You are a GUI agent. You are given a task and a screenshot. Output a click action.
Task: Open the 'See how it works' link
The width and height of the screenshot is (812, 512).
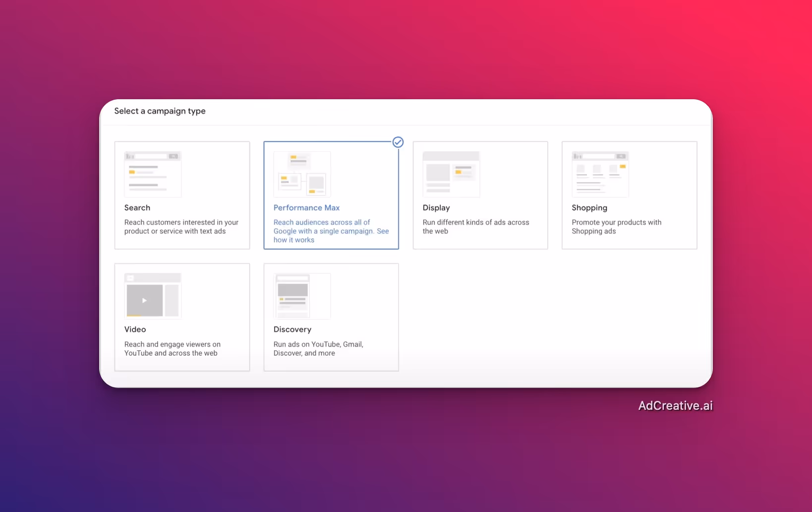pos(331,236)
